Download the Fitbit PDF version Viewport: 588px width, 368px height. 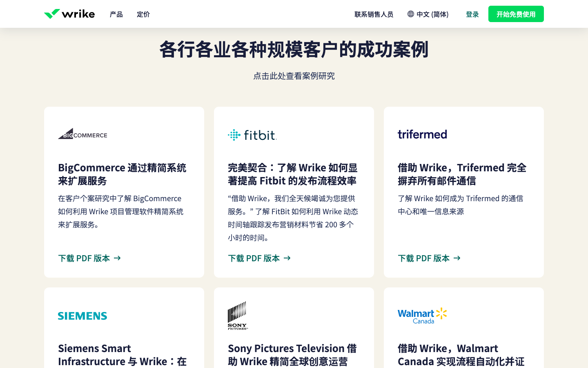[x=259, y=258]
